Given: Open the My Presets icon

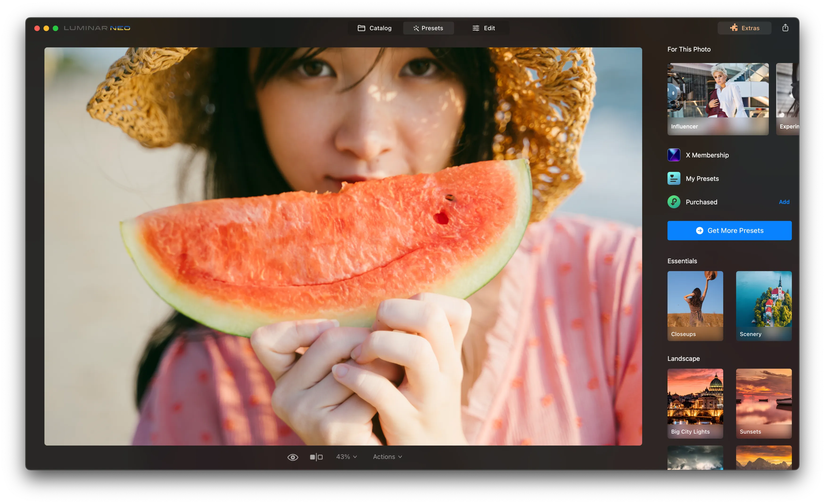Looking at the screenshot, I should (x=673, y=178).
